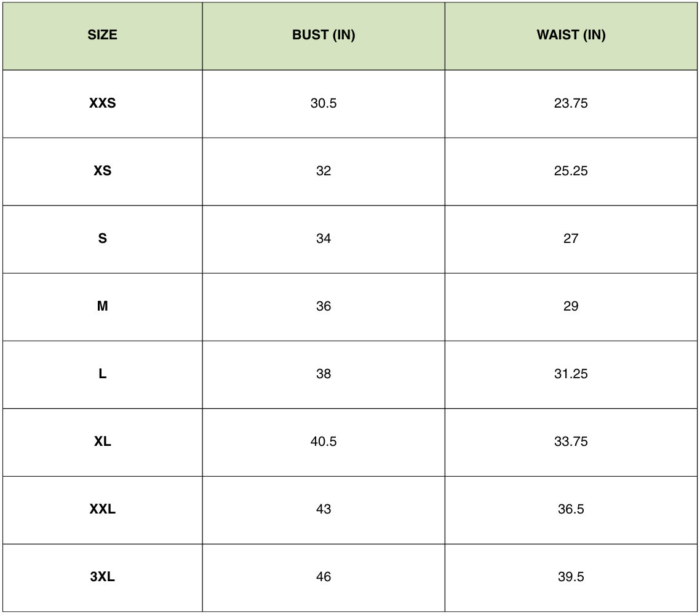The width and height of the screenshot is (700, 615).
Task: Click the waist value 25.25
Action: click(571, 171)
